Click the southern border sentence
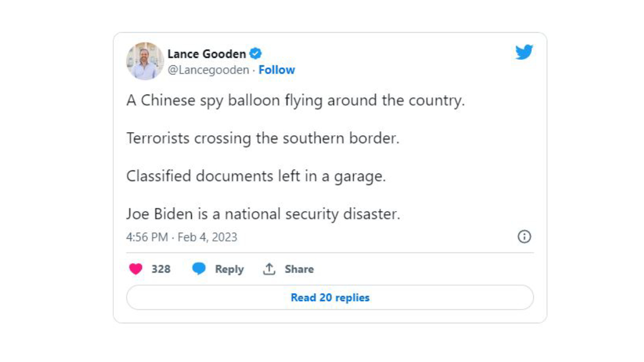This screenshot has height=362, width=644. [263, 138]
